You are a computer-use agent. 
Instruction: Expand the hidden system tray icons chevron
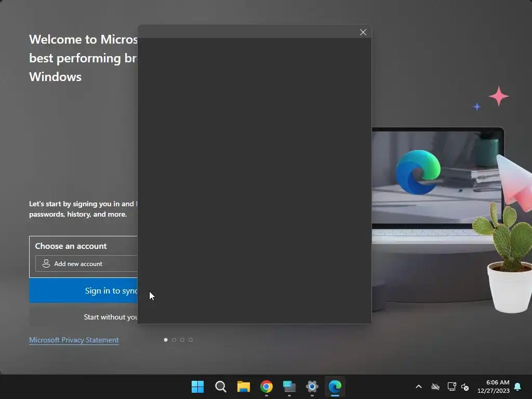419,387
